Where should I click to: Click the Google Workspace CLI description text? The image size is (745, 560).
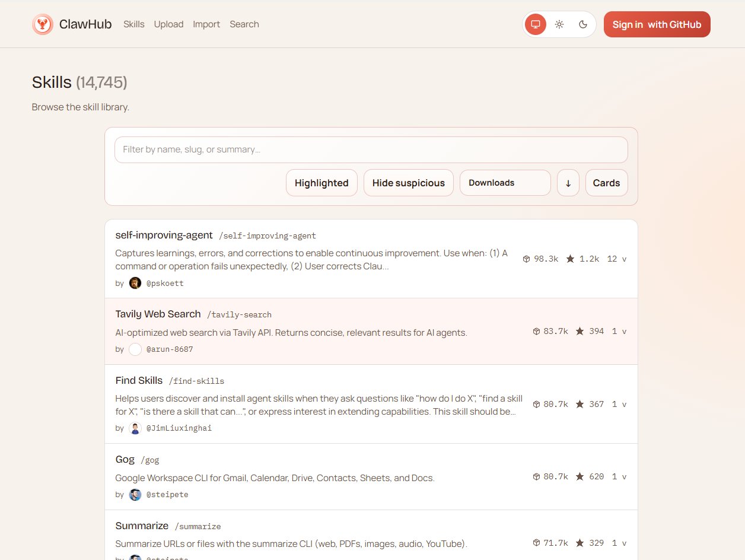pyautogui.click(x=275, y=478)
